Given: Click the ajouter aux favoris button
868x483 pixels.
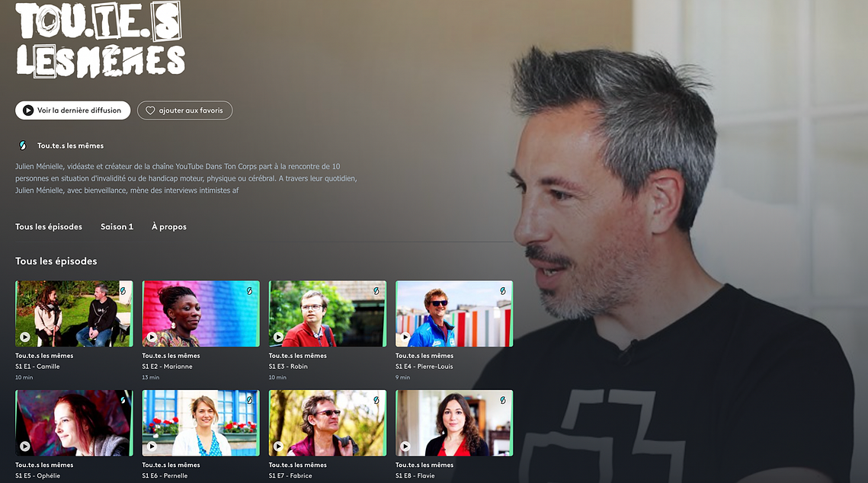Looking at the screenshot, I should [x=185, y=110].
